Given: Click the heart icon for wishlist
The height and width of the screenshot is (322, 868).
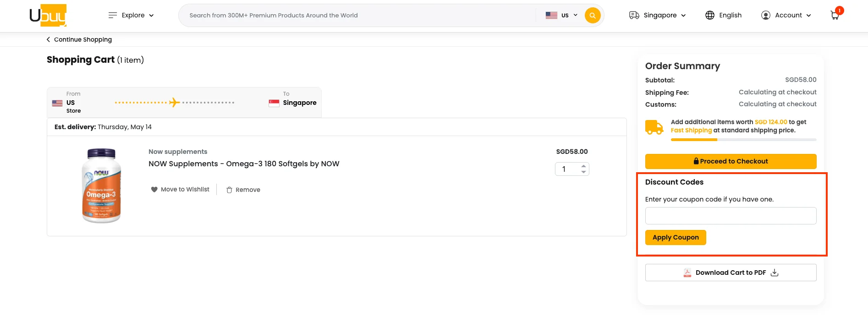Looking at the screenshot, I should click(x=154, y=189).
